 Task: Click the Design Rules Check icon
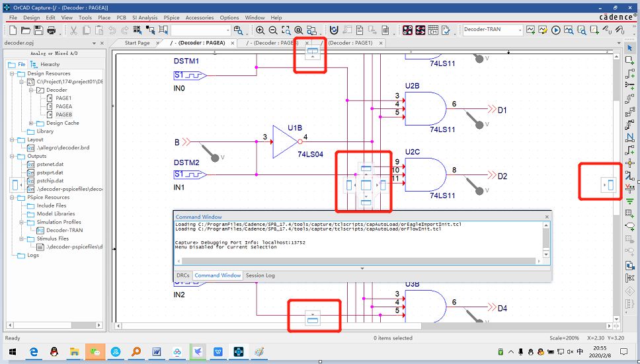[446, 30]
